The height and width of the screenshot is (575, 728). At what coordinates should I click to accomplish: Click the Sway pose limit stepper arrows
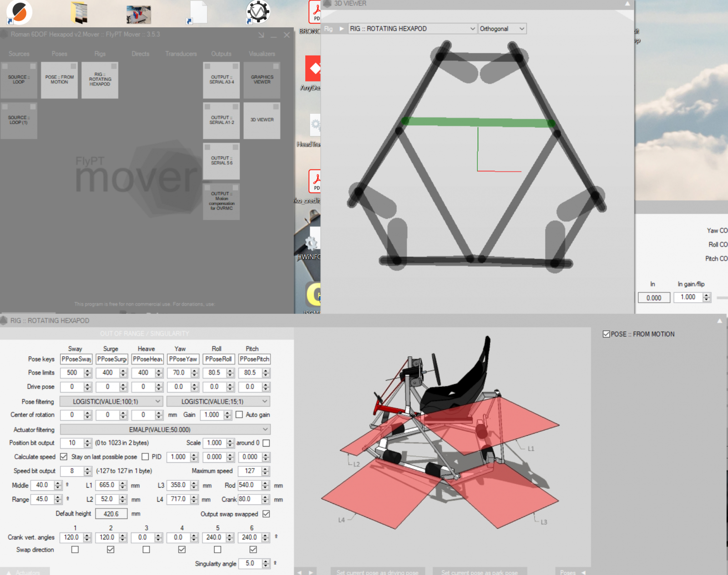[x=88, y=373]
